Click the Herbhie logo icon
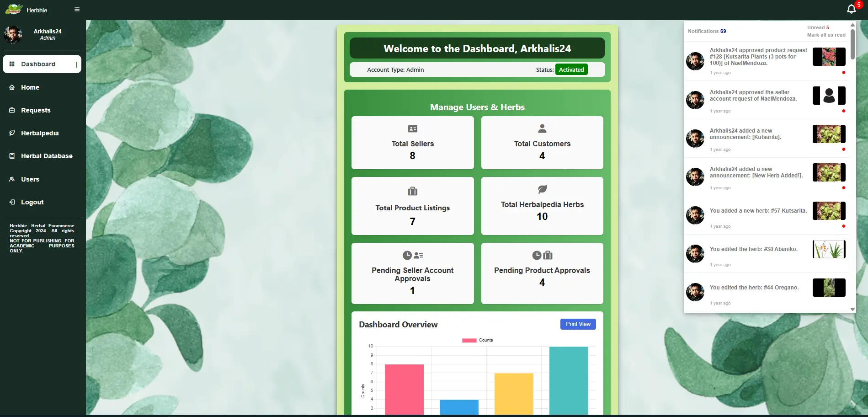 point(14,9)
